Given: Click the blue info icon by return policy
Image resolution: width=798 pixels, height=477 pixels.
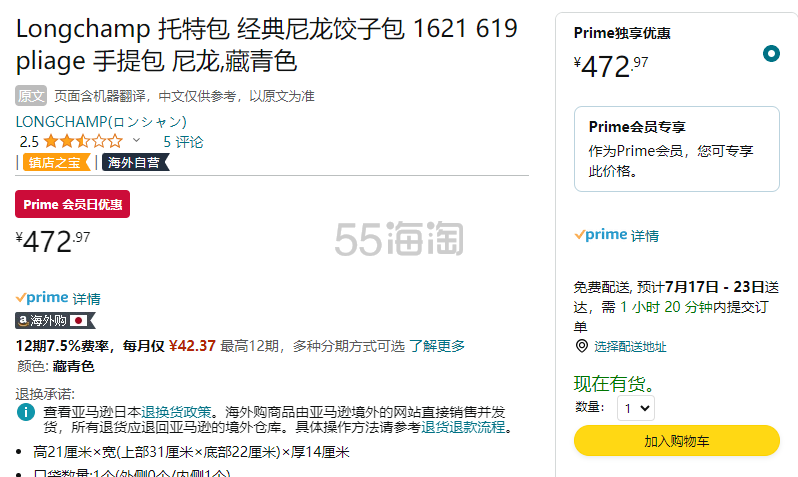Looking at the screenshot, I should 27,412.
